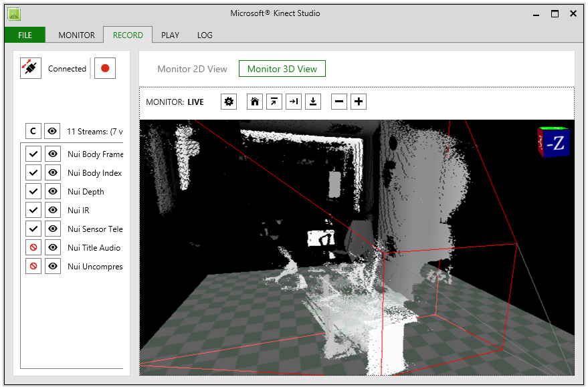Select the Nui Title Audio stream label
Image resolution: width=588 pixels, height=389 pixels.
point(94,248)
